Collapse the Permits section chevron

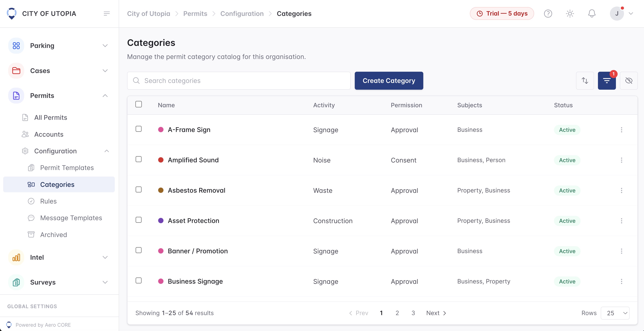click(x=105, y=96)
